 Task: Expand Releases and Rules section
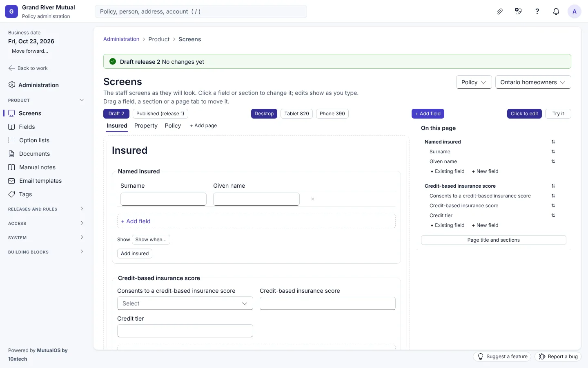pos(82,209)
